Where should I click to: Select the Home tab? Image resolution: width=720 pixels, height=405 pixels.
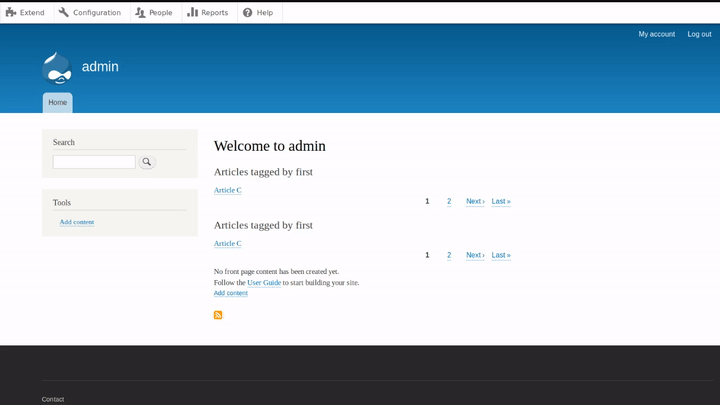point(57,102)
